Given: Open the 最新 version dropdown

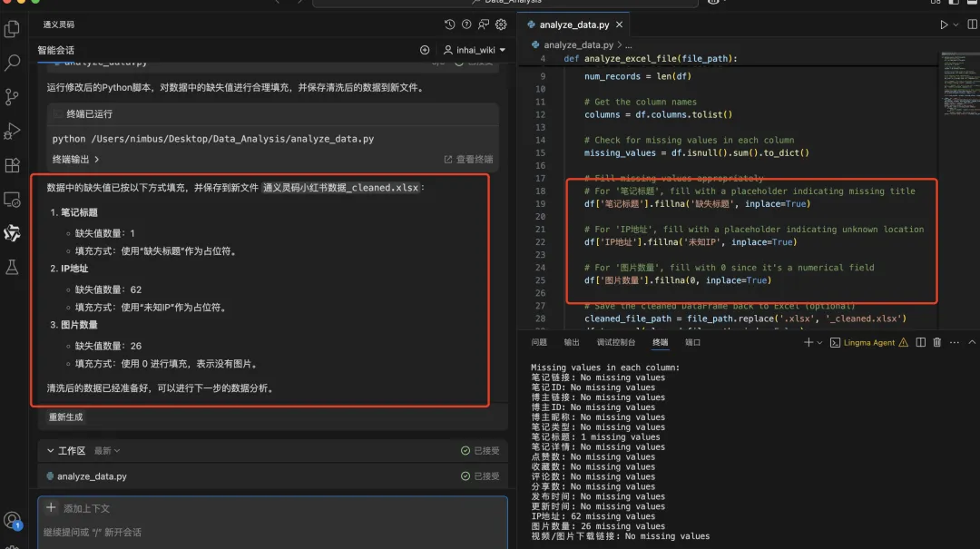Looking at the screenshot, I should [107, 451].
